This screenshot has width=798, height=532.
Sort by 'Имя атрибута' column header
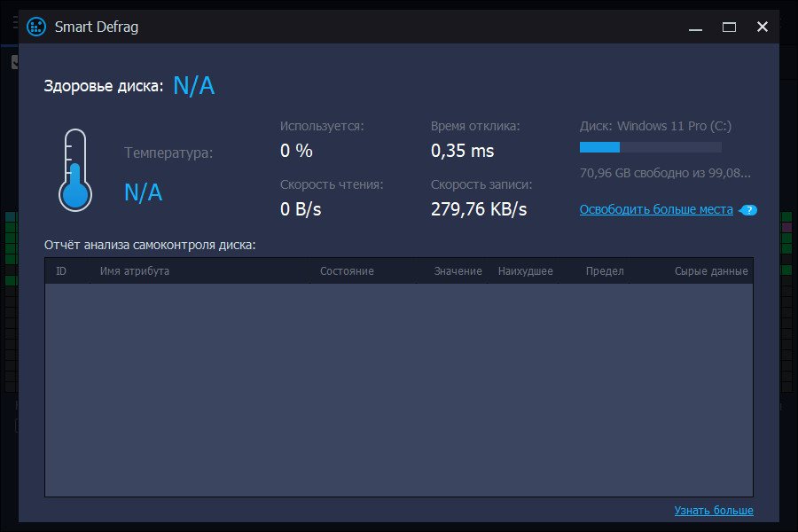click(135, 270)
